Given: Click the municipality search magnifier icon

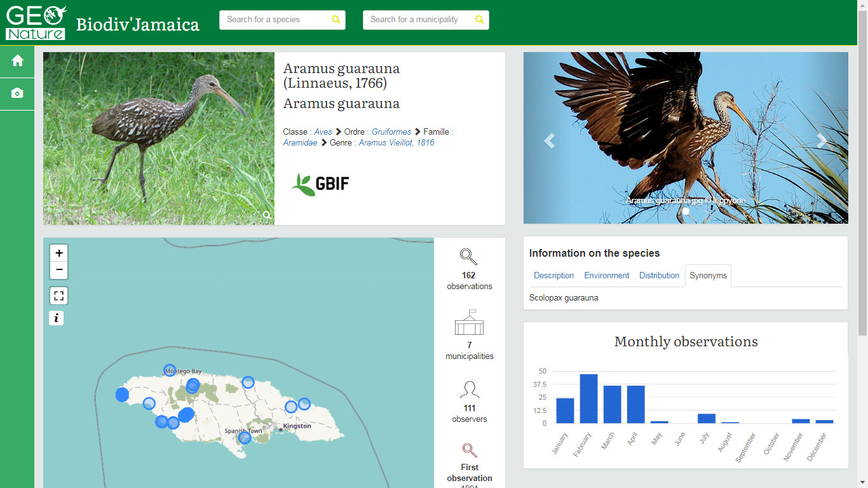Looking at the screenshot, I should [x=480, y=20].
